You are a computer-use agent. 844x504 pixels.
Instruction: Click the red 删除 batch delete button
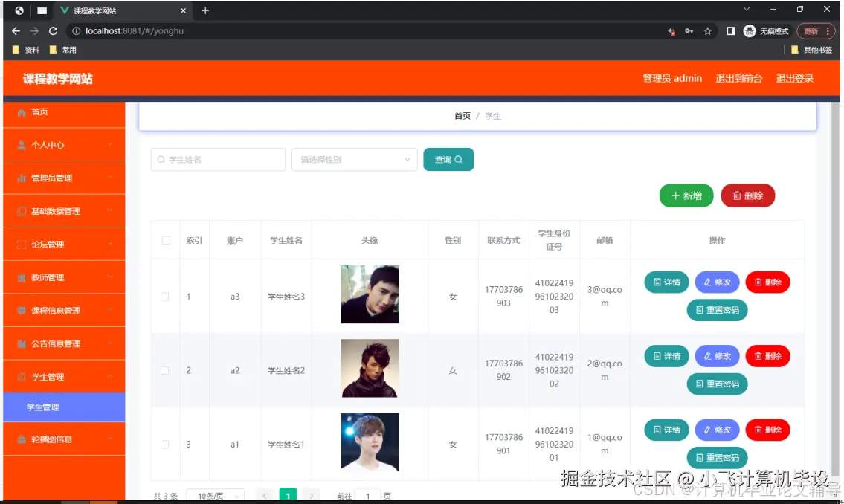pos(747,196)
